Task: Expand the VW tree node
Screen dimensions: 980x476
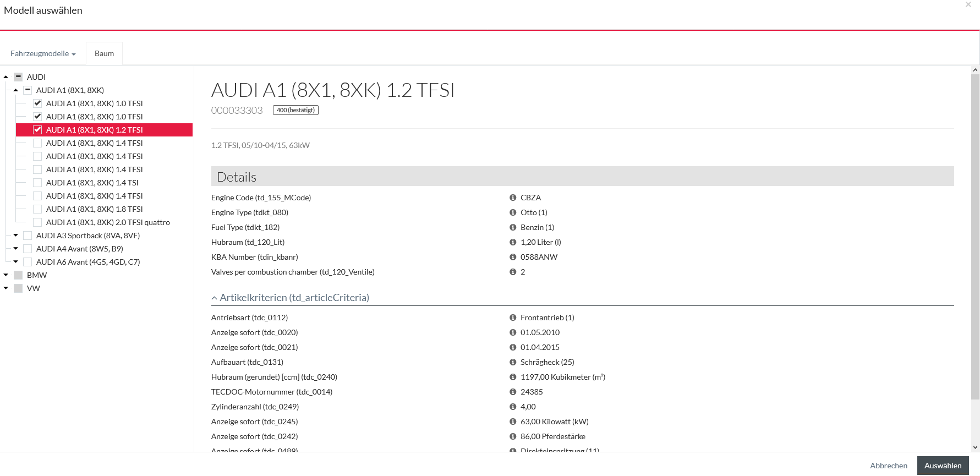Action: [x=6, y=288]
